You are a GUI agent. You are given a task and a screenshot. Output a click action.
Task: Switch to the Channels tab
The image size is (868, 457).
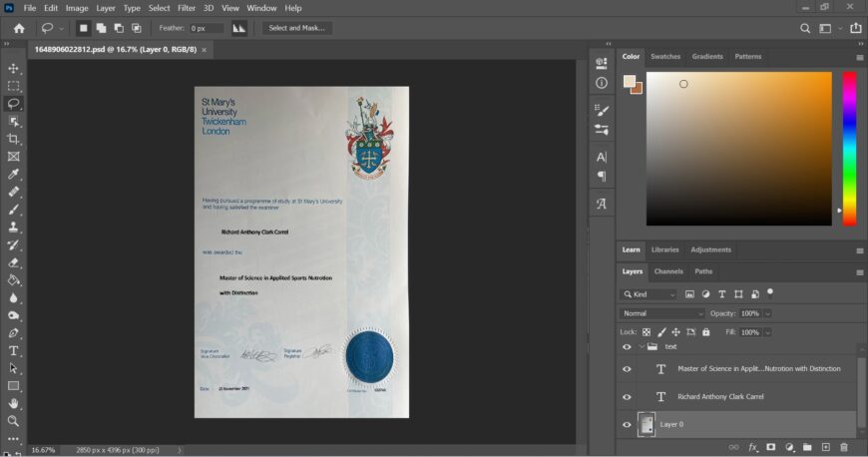click(x=668, y=271)
